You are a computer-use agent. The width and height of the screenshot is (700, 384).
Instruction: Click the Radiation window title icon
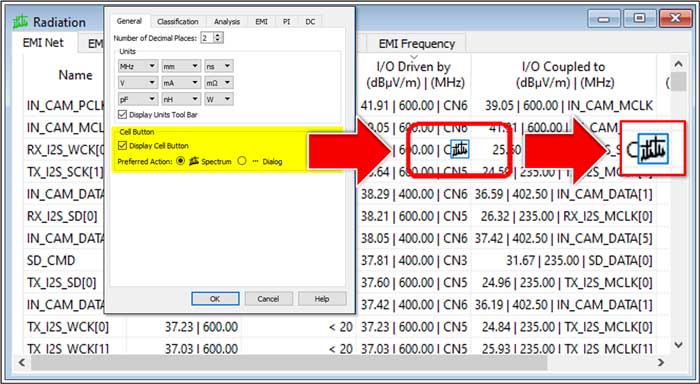coord(21,22)
